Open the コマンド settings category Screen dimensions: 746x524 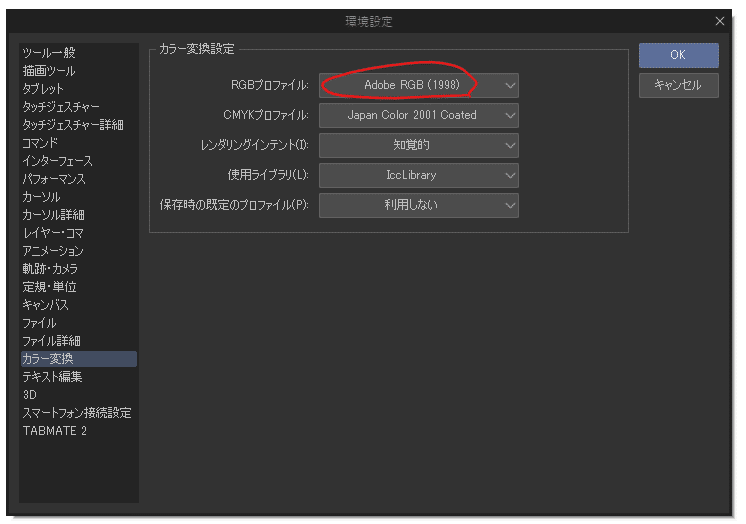coord(79,143)
